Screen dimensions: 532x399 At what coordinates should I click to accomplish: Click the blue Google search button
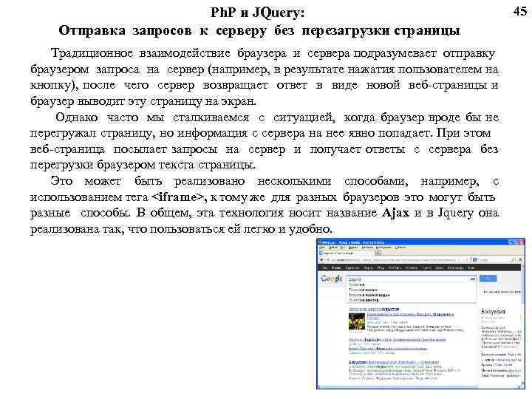[488, 279]
